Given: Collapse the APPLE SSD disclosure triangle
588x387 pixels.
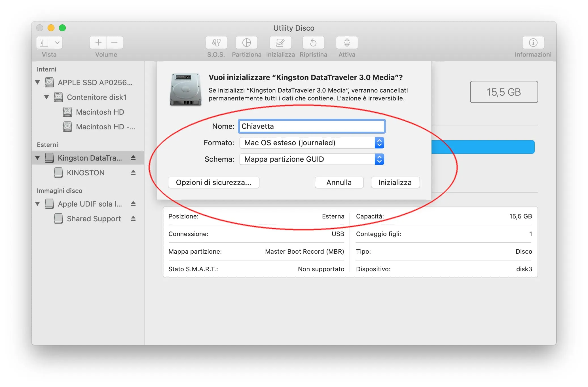Looking at the screenshot, I should coord(38,82).
